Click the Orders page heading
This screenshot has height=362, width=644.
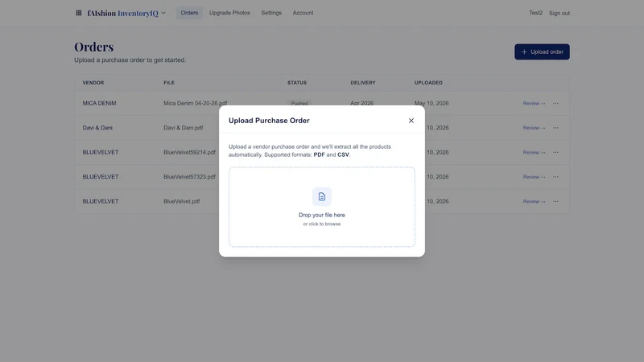[93, 47]
